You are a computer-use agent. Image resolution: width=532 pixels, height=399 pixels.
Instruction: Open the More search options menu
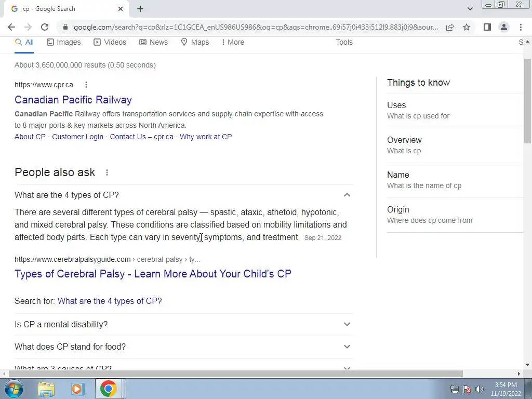[x=233, y=42]
